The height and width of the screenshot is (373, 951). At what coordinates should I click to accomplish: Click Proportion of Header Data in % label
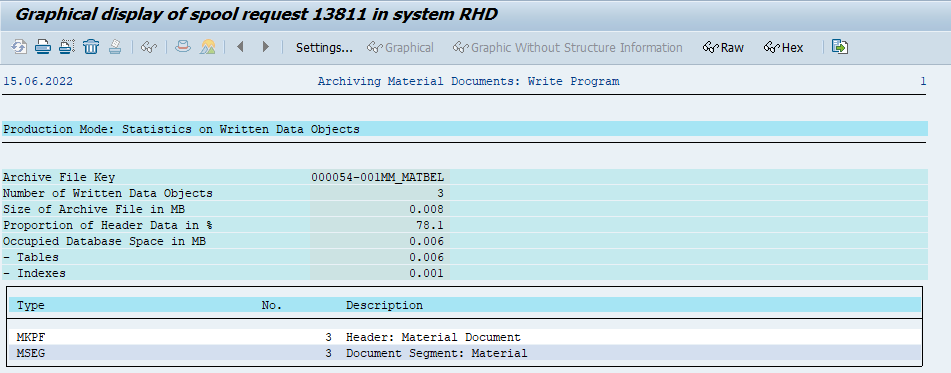point(108,225)
